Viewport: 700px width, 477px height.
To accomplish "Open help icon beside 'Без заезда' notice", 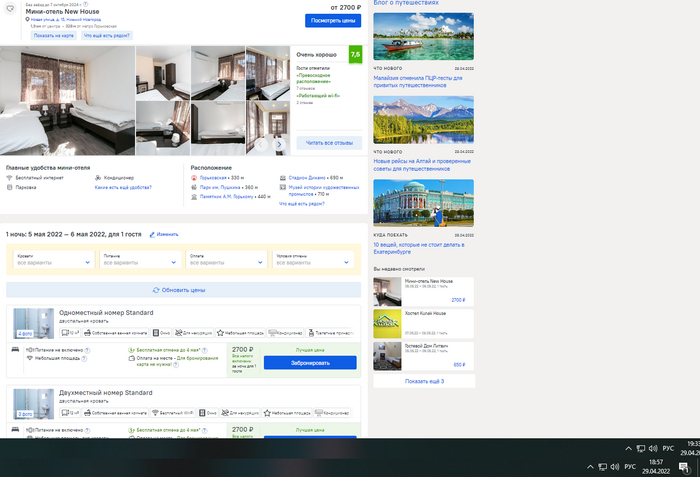I will point(86,4).
